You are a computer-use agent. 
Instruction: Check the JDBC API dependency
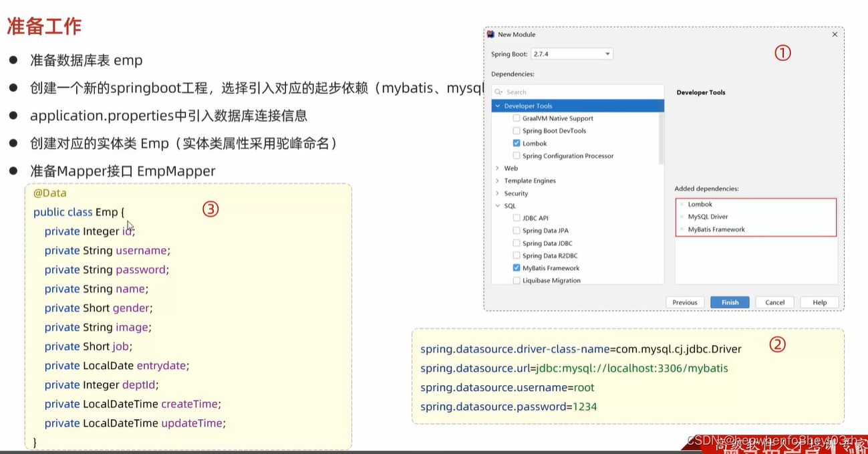coord(517,217)
